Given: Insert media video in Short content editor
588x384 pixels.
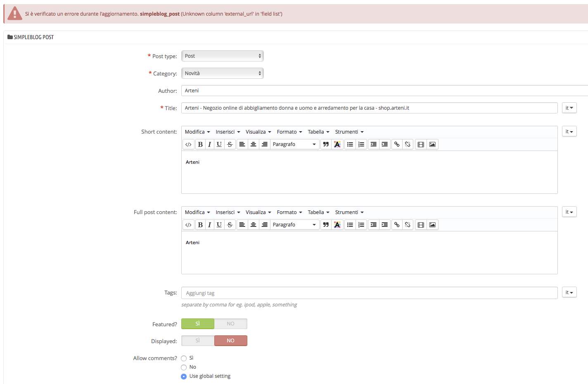Looking at the screenshot, I should click(x=421, y=144).
